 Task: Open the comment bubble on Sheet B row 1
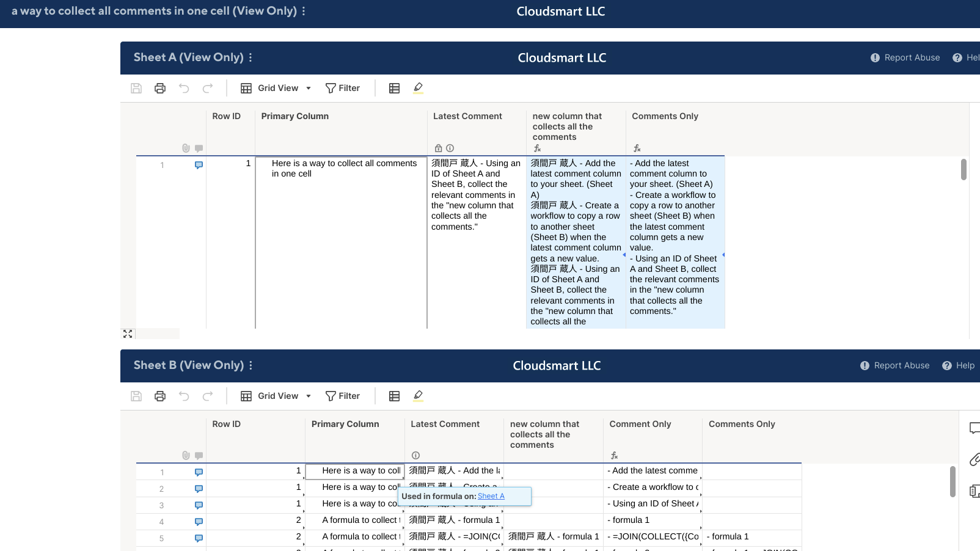pos(199,472)
